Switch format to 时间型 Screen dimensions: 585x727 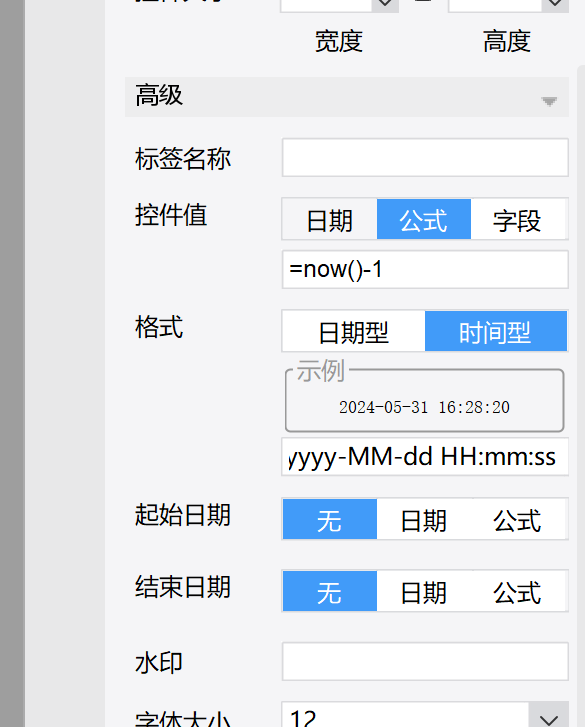click(x=496, y=331)
